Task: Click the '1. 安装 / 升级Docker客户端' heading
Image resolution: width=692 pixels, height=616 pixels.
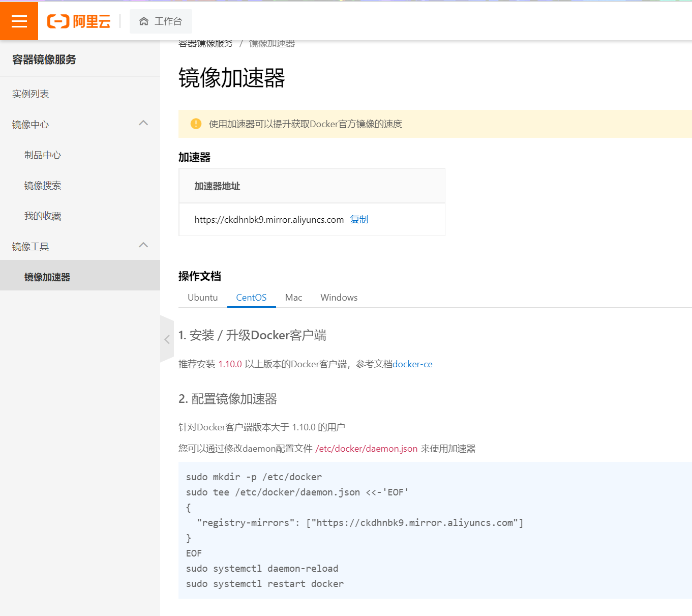Action: [x=252, y=335]
